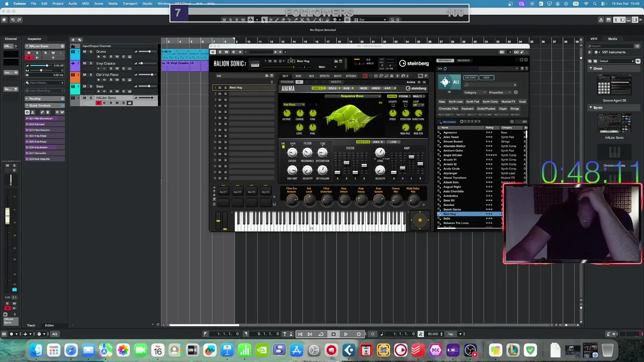Toggle the LEGATO checkbox in Anima
This screenshot has width=644, height=362.
click(x=393, y=105)
